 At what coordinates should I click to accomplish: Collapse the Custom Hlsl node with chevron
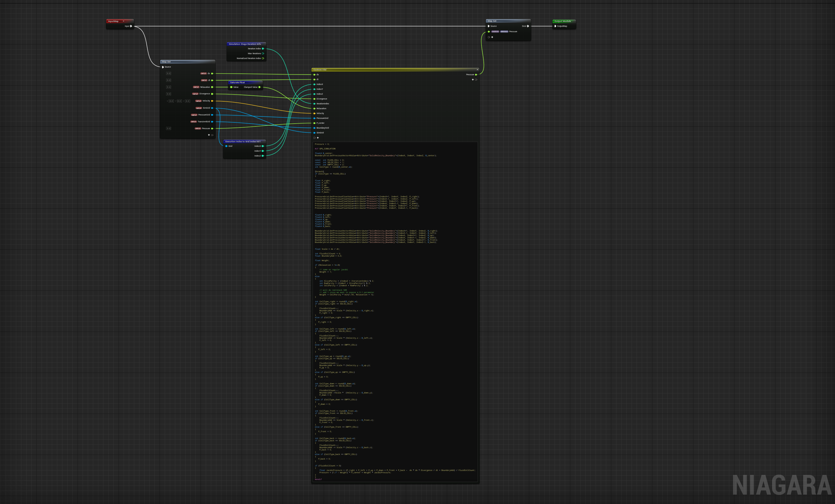click(477, 70)
